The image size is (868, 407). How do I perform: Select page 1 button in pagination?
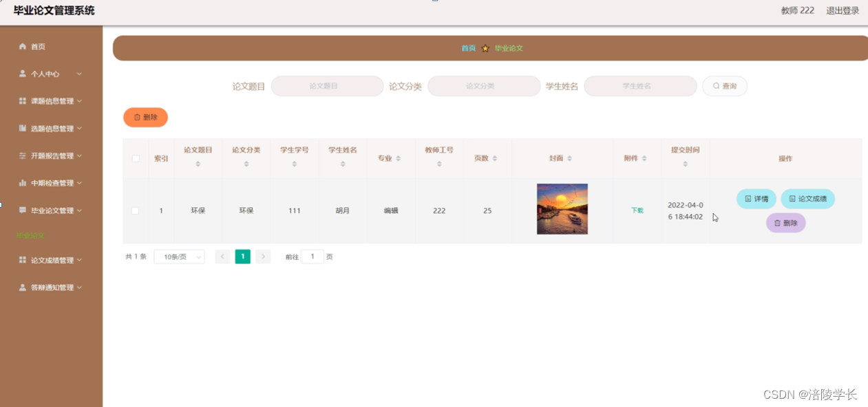click(242, 257)
